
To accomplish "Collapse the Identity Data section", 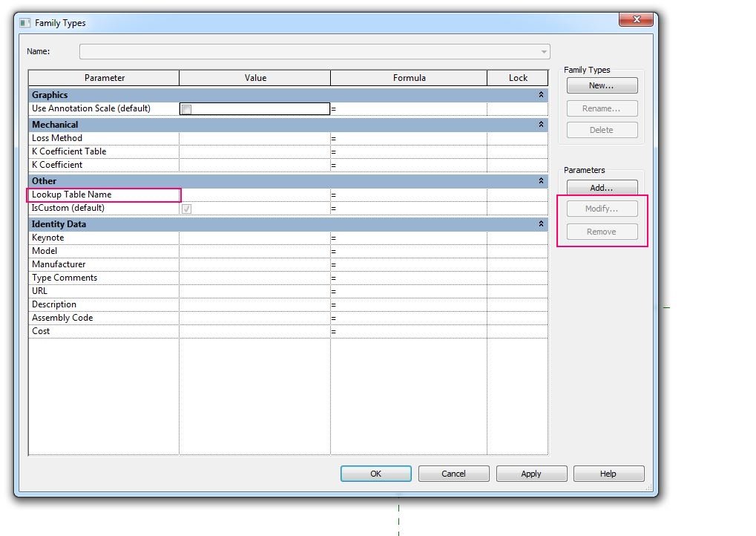I will (x=541, y=223).
